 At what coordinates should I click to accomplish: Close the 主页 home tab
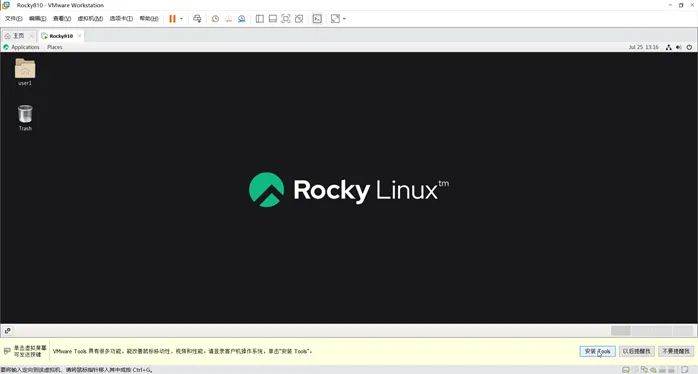[x=31, y=36]
